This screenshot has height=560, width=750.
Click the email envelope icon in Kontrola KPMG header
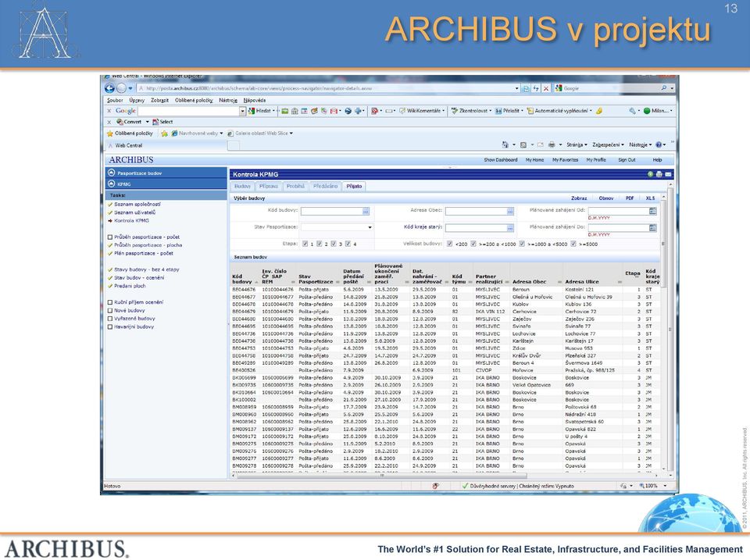668,174
